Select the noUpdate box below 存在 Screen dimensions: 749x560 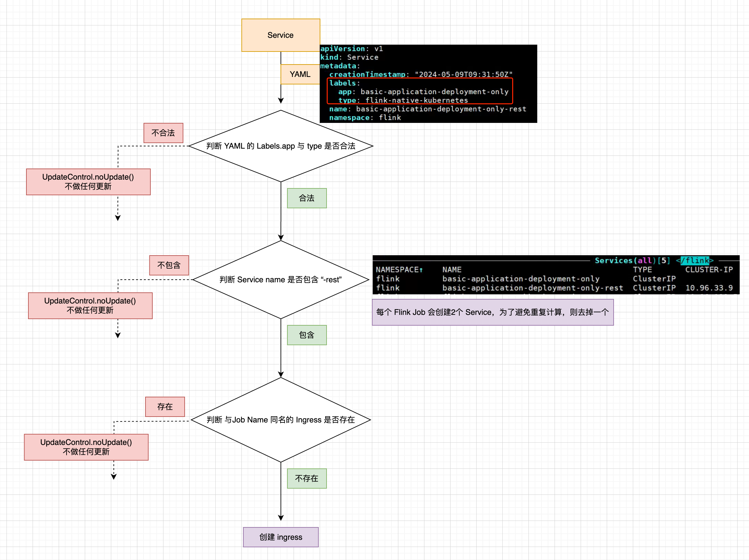(x=86, y=447)
